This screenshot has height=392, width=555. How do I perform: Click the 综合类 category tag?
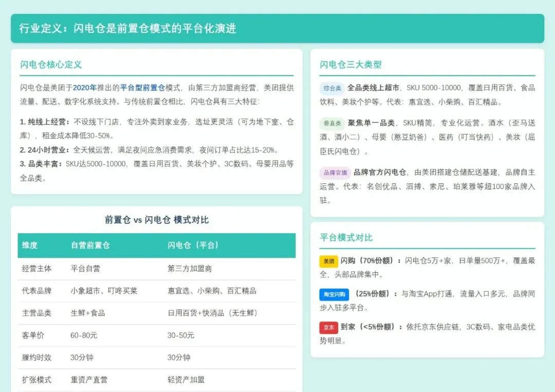click(x=332, y=88)
